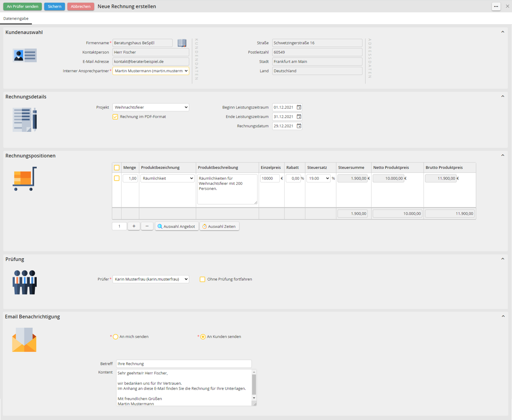The image size is (512, 420).
Task: Open the three-dots more options menu
Action: pyautogui.click(x=496, y=6)
